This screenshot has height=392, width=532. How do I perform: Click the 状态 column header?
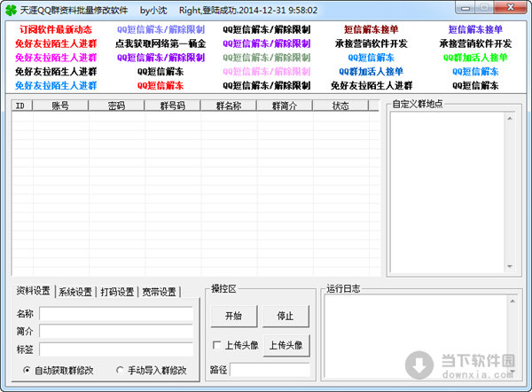[340, 106]
